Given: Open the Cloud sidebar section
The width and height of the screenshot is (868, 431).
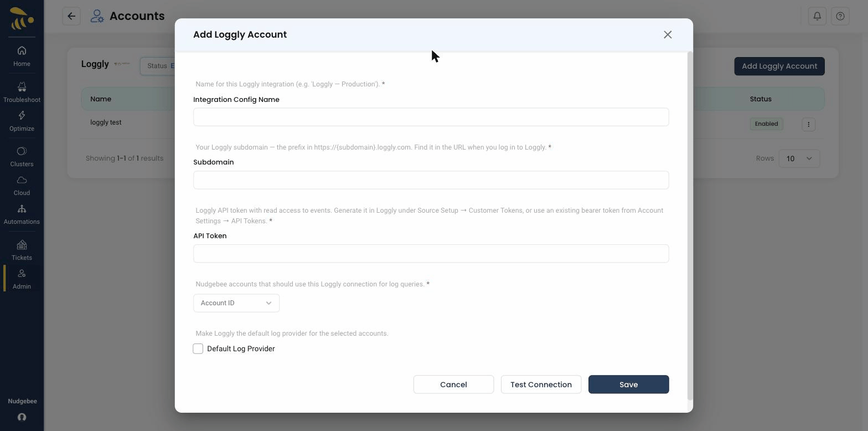Looking at the screenshot, I should click(22, 186).
